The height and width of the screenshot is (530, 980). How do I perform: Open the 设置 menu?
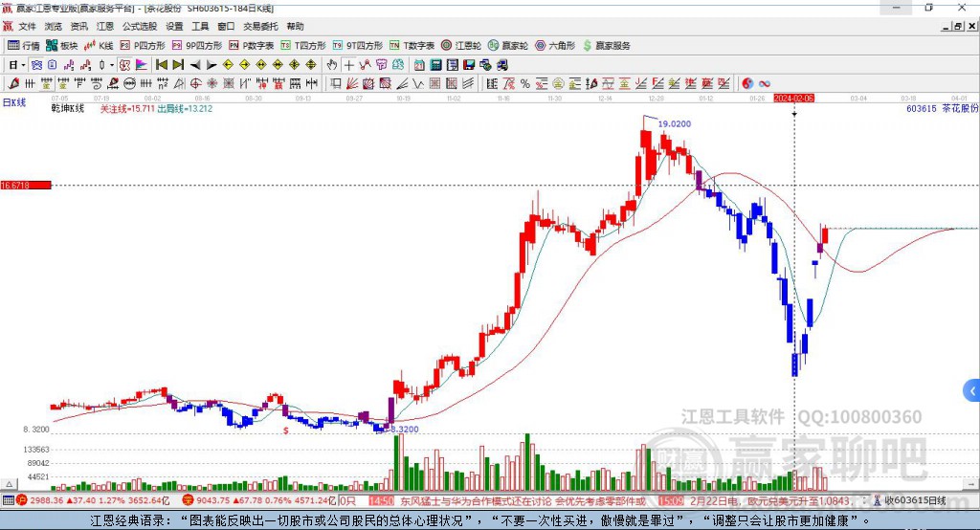174,26
